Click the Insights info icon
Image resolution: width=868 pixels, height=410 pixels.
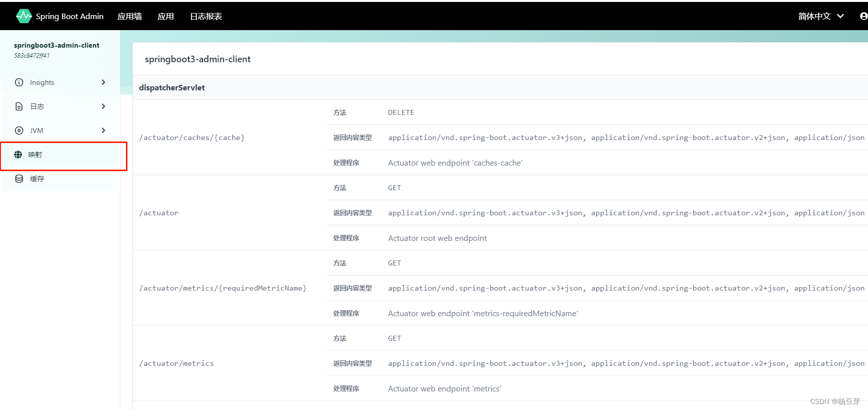(19, 82)
